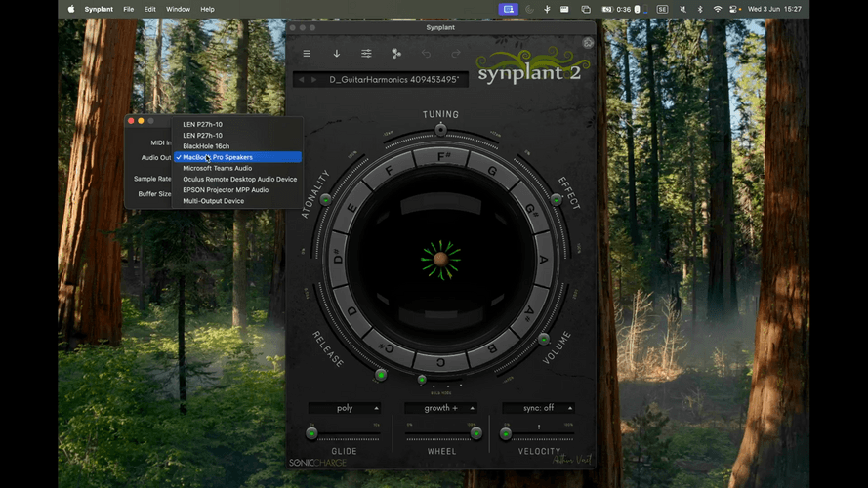
Task: Click the C# key on the ring
Action: [x=387, y=347]
